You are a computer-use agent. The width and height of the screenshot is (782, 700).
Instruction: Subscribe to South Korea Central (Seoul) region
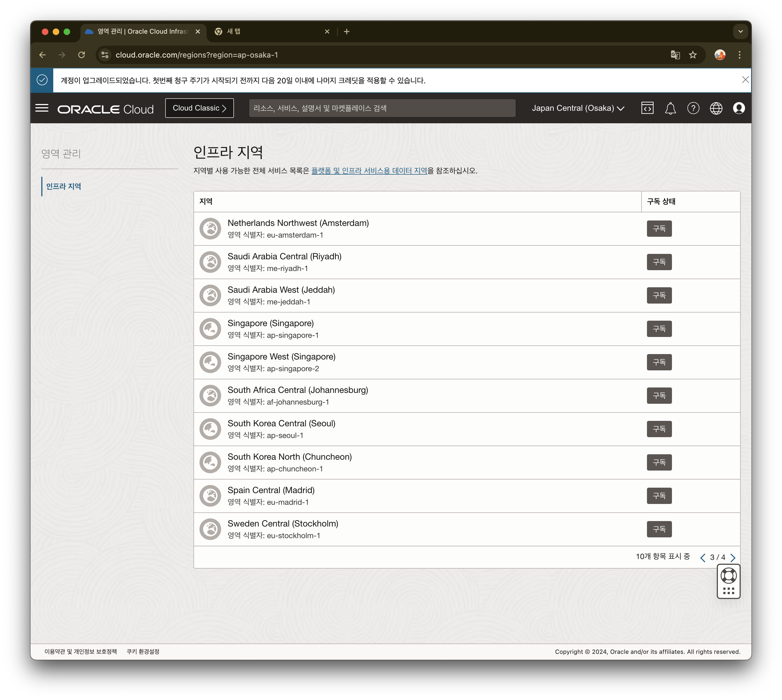(659, 429)
